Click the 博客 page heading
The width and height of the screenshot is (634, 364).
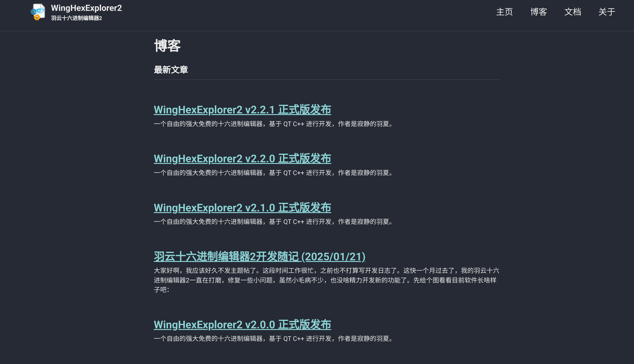tap(167, 46)
